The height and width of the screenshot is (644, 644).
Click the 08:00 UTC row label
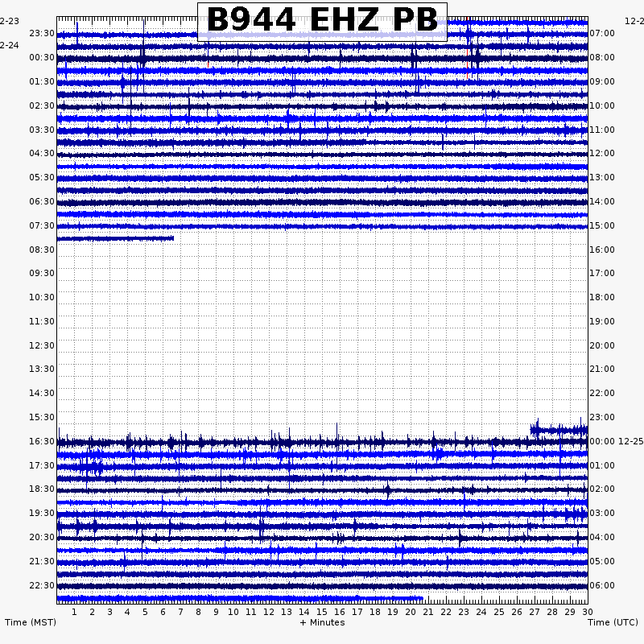click(x=602, y=57)
